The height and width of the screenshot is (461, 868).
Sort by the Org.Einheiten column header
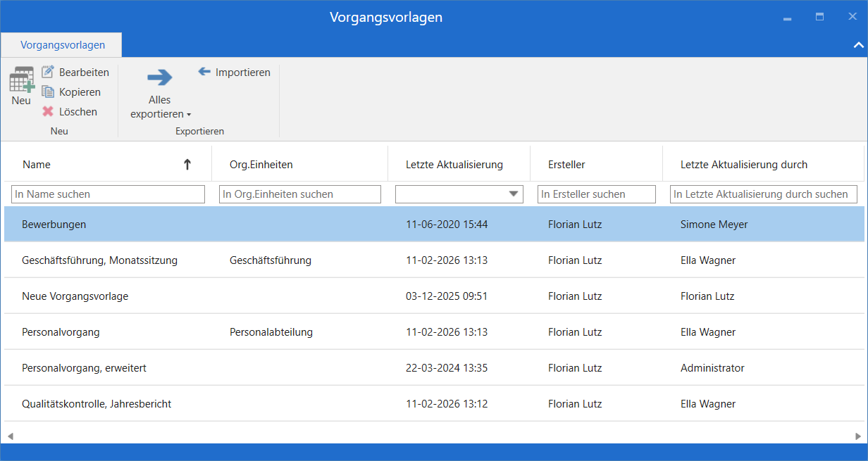coord(261,165)
